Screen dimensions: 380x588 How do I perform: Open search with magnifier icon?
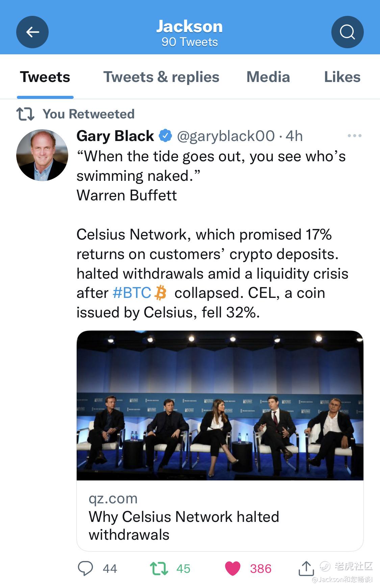pyautogui.click(x=347, y=32)
